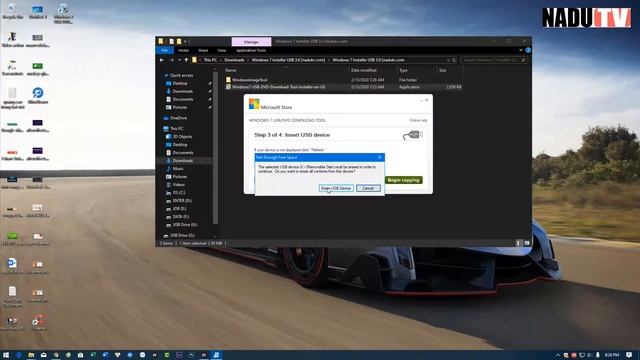This screenshot has height=360, width=640.
Task: Switch to the View ribbon tab
Action: click(x=222, y=50)
